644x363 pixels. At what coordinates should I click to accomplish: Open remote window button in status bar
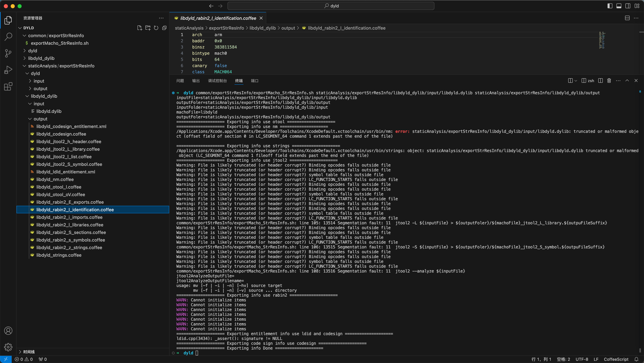[6, 359]
